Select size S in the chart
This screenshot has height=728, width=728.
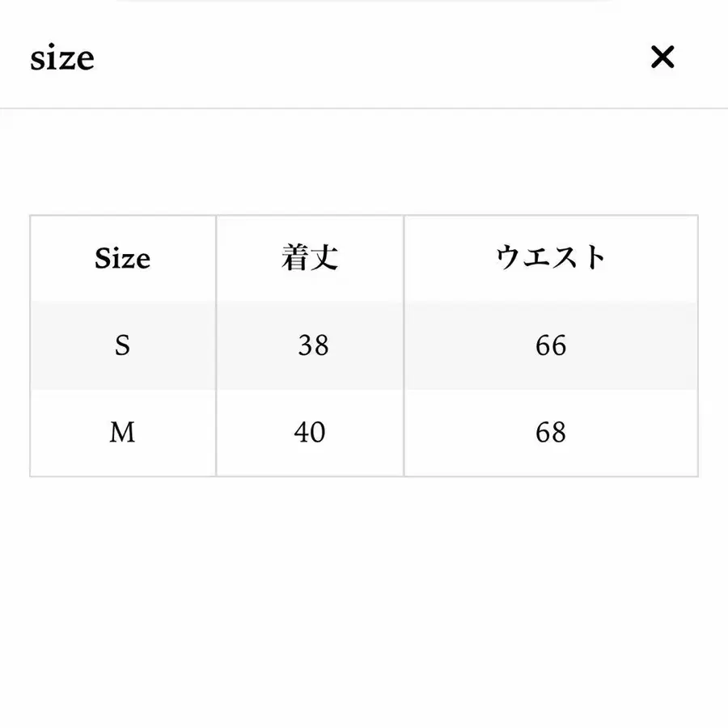(x=123, y=345)
